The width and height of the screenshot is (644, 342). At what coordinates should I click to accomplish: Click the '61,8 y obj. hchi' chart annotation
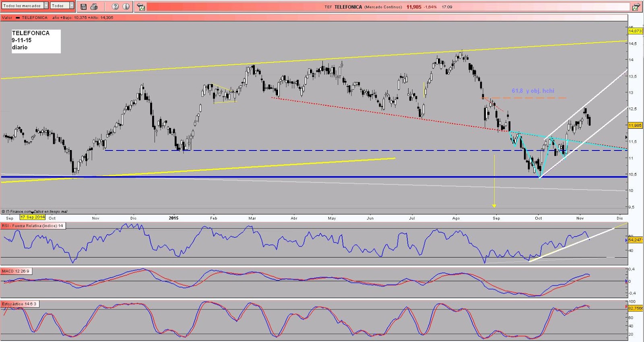[533, 91]
